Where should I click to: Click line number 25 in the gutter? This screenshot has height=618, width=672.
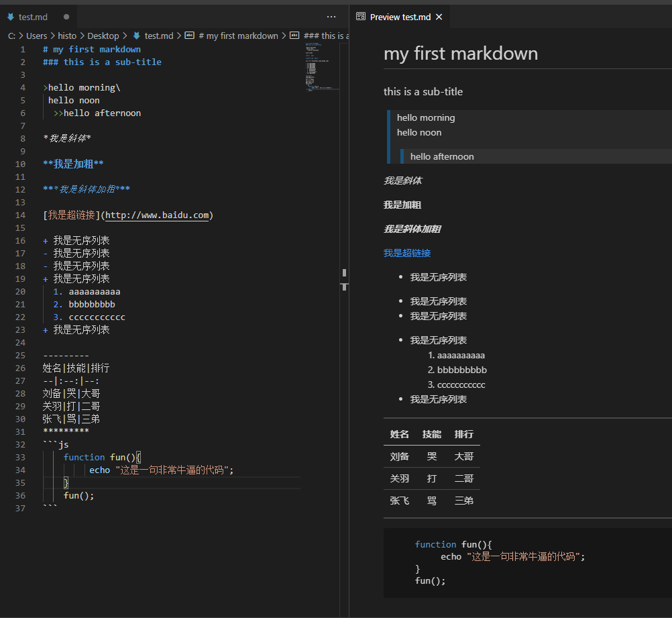(20, 356)
